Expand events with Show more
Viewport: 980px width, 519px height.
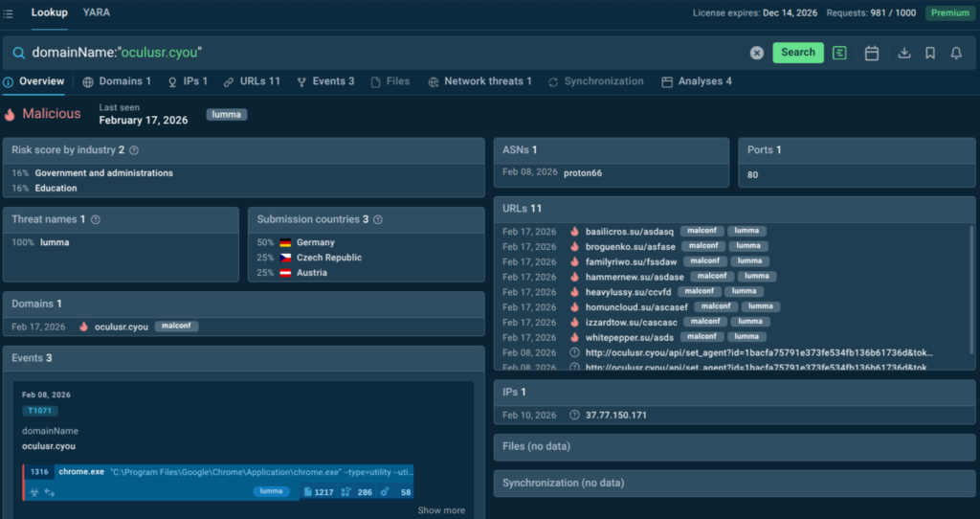441,510
